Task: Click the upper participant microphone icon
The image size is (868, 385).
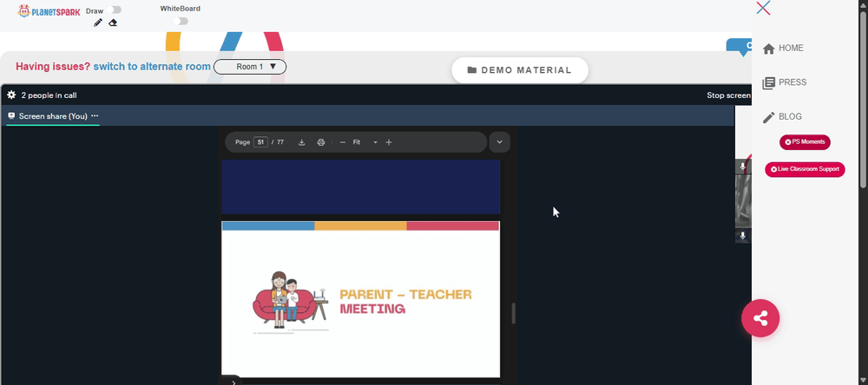Action: pyautogui.click(x=743, y=166)
